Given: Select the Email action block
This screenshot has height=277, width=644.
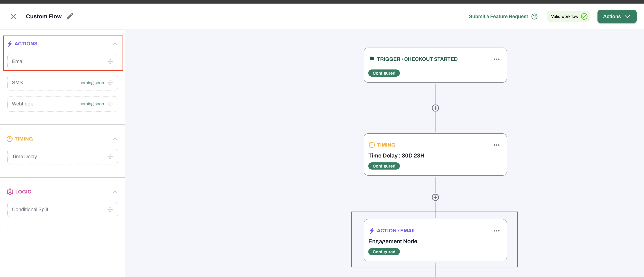Looking at the screenshot, I should (x=63, y=61).
